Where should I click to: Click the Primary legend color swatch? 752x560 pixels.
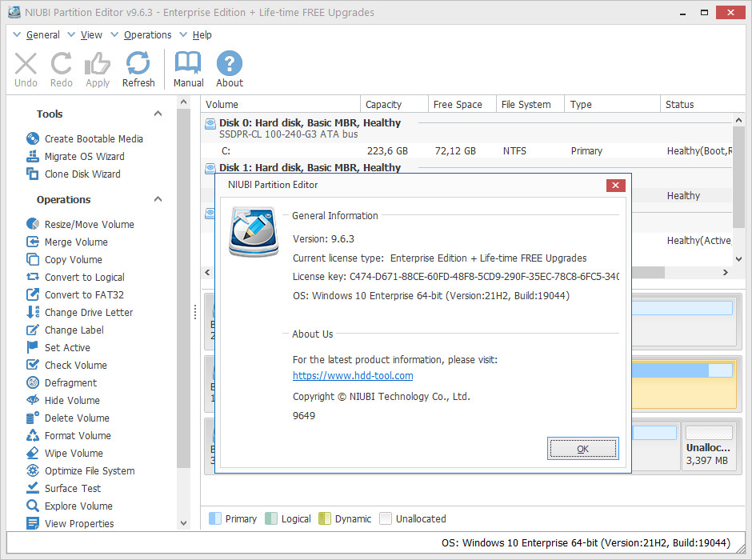(x=215, y=518)
